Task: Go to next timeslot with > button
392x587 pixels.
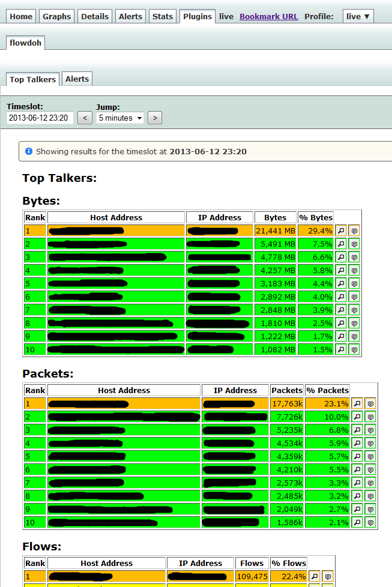Action: point(155,118)
